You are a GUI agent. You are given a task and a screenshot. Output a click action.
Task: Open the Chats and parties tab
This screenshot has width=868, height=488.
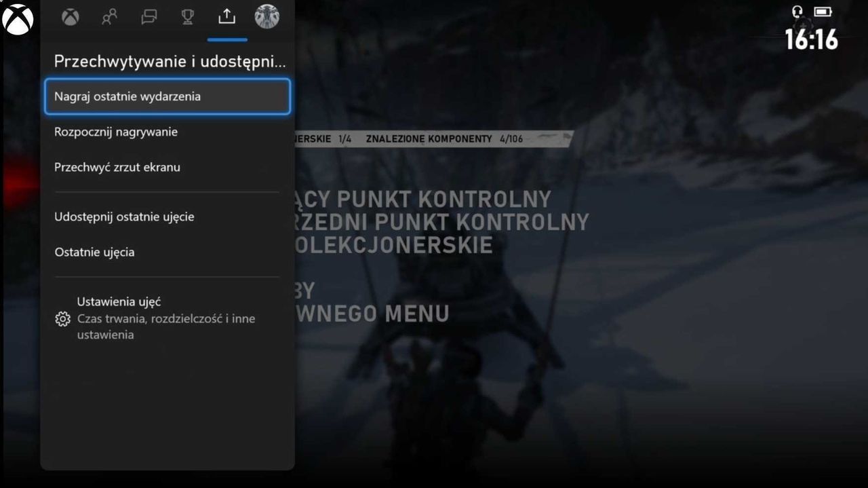click(x=149, y=18)
